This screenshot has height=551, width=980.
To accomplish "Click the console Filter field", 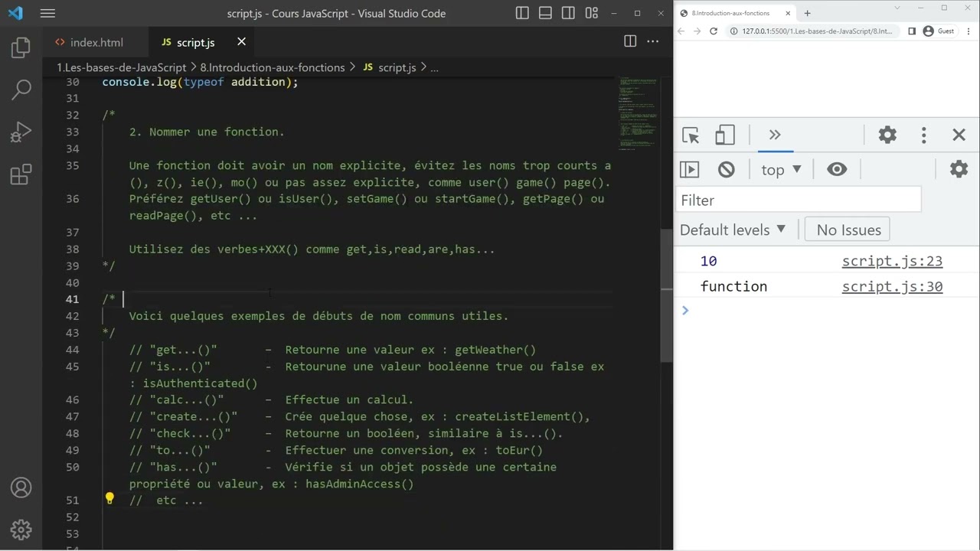I will point(799,200).
